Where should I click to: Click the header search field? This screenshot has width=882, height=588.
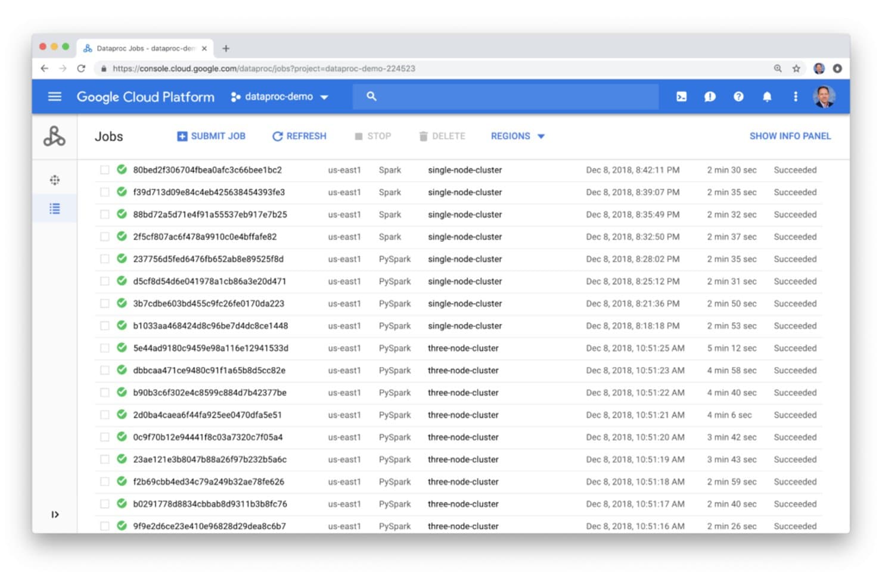click(505, 97)
